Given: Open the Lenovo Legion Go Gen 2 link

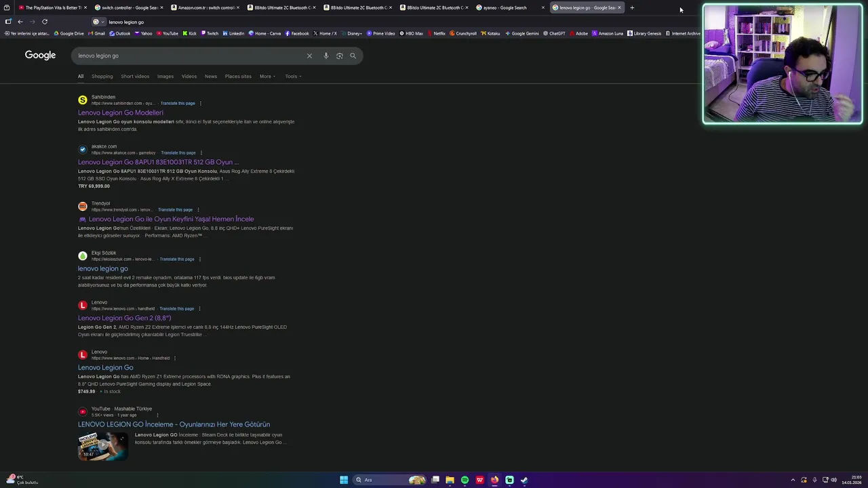Looking at the screenshot, I should click(x=125, y=318).
